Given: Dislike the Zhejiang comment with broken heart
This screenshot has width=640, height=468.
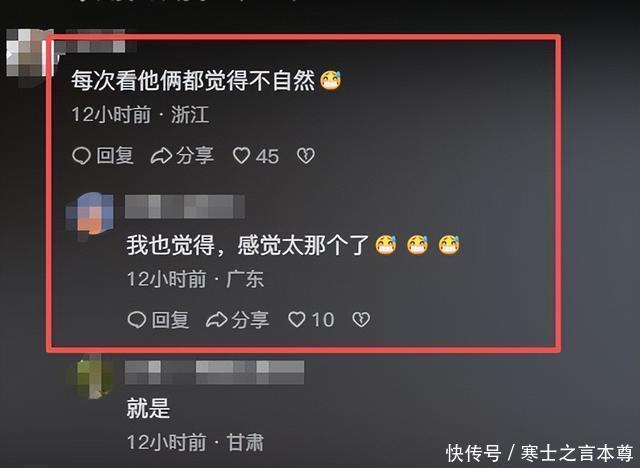Looking at the screenshot, I should click(306, 156).
